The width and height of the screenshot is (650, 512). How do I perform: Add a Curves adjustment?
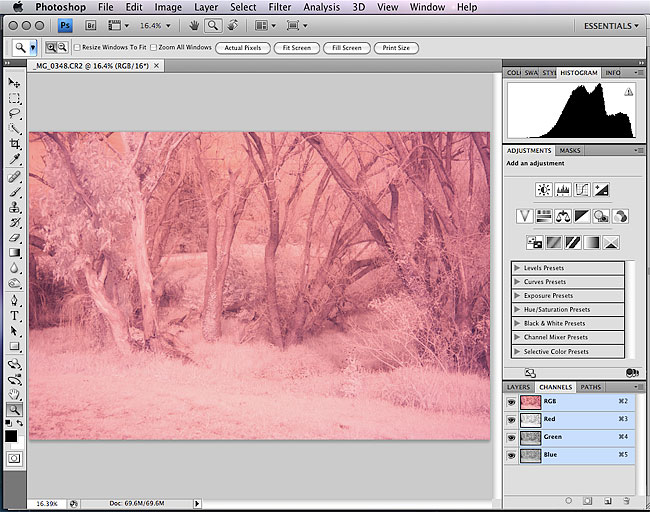582,189
